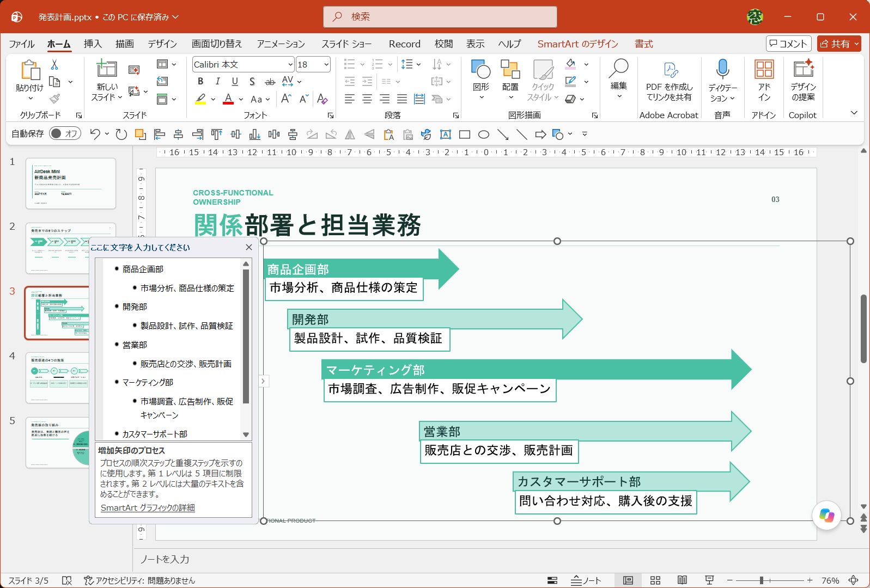Image resolution: width=870 pixels, height=588 pixels.
Task: Select slide 1 thumbnail
Action: point(71,183)
